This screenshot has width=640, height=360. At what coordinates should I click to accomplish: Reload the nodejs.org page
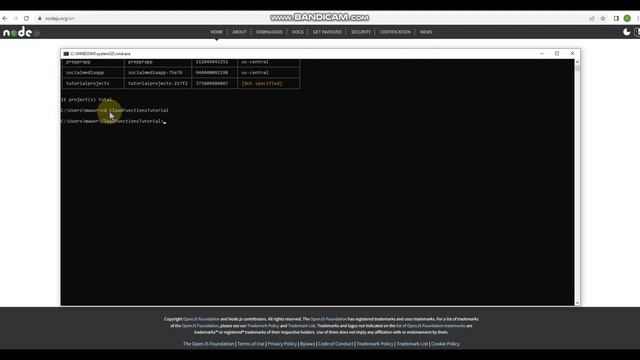point(26,18)
